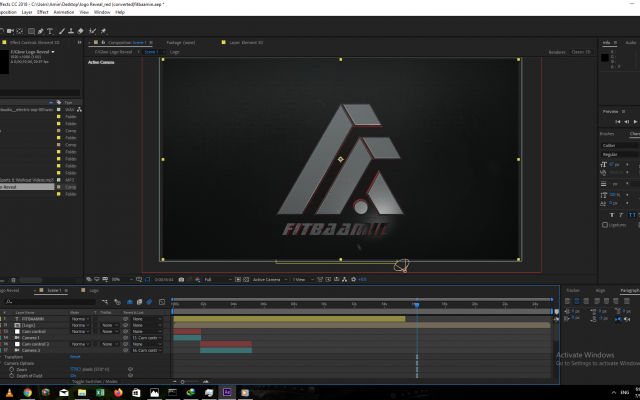Toggle hide shy layers switch

coord(130,302)
